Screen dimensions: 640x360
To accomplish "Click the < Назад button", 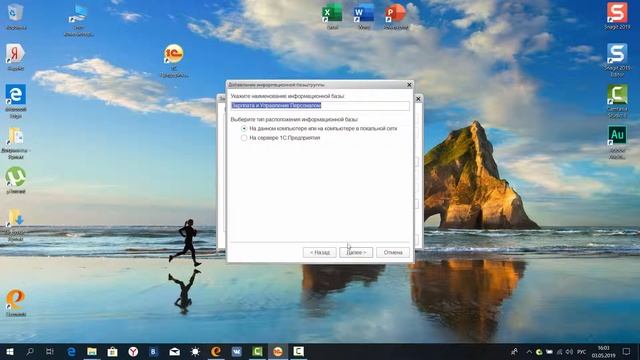I will (x=320, y=253).
